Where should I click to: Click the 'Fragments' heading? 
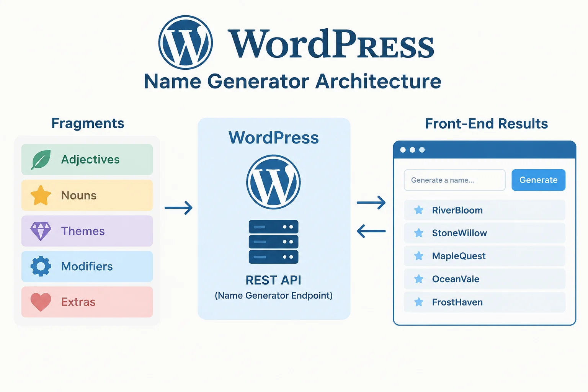(88, 124)
